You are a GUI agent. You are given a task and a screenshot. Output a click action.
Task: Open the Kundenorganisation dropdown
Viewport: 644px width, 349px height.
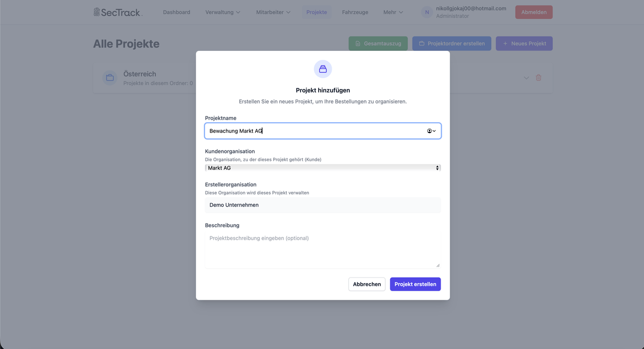click(x=323, y=168)
